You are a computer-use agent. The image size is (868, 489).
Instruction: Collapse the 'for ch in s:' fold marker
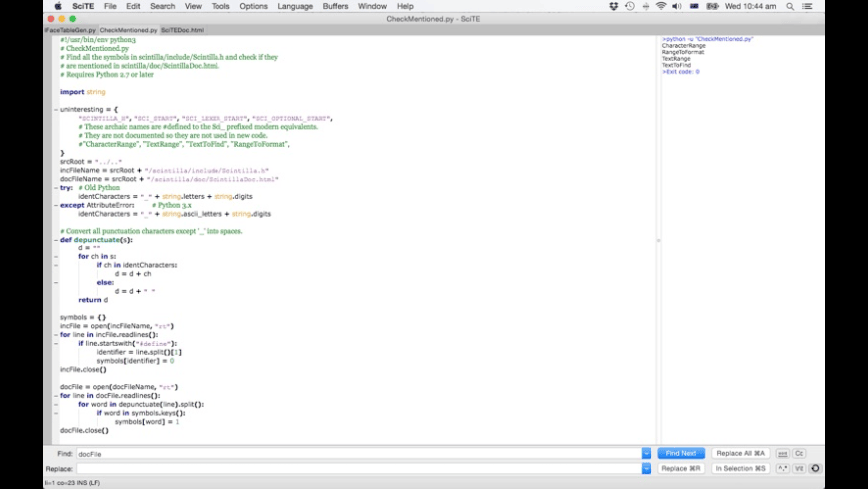click(55, 256)
